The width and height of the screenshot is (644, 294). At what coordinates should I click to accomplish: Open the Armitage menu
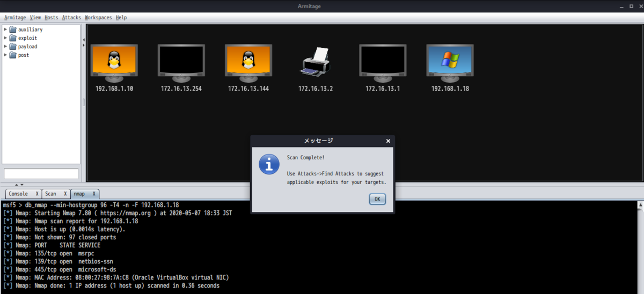pyautogui.click(x=15, y=18)
